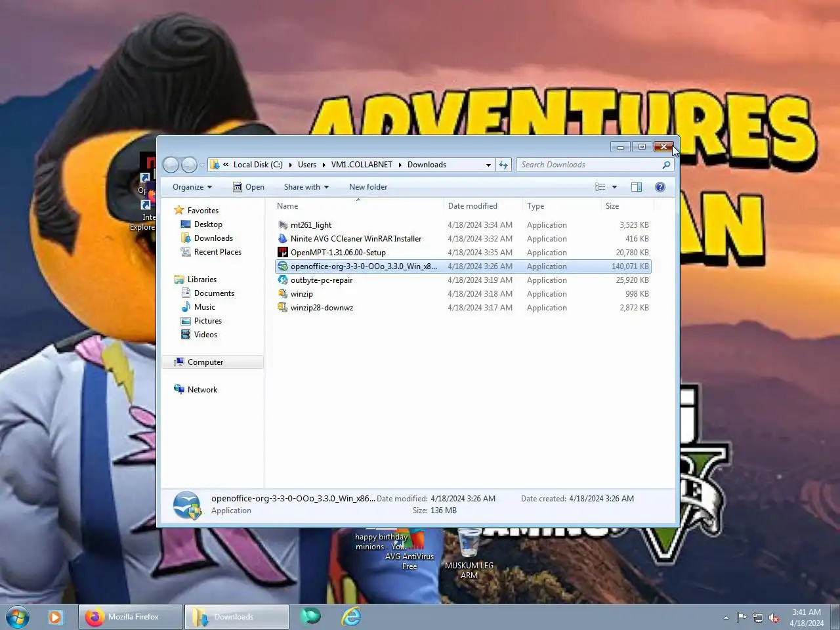
Task: Click the muted volume tray icon
Action: pos(774,618)
